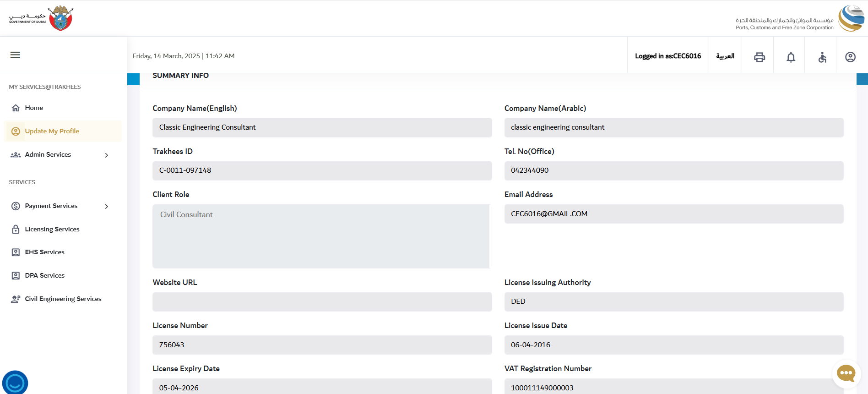This screenshot has height=394, width=868.
Task: Expand the Admin Services submenu
Action: 106,155
